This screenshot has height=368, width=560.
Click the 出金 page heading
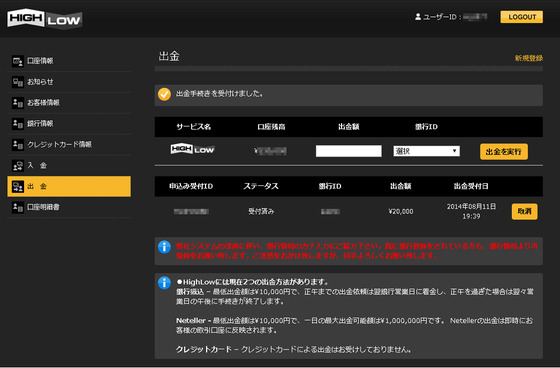point(169,56)
